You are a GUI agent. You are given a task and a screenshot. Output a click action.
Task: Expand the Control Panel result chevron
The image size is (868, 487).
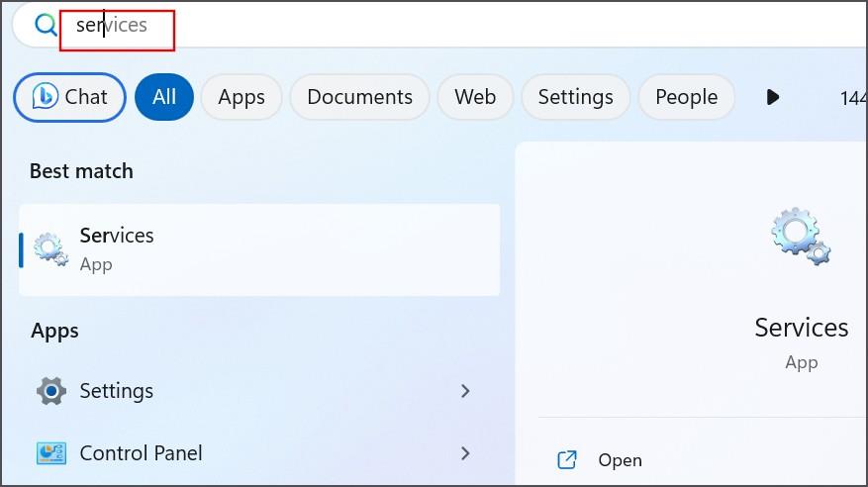click(465, 453)
